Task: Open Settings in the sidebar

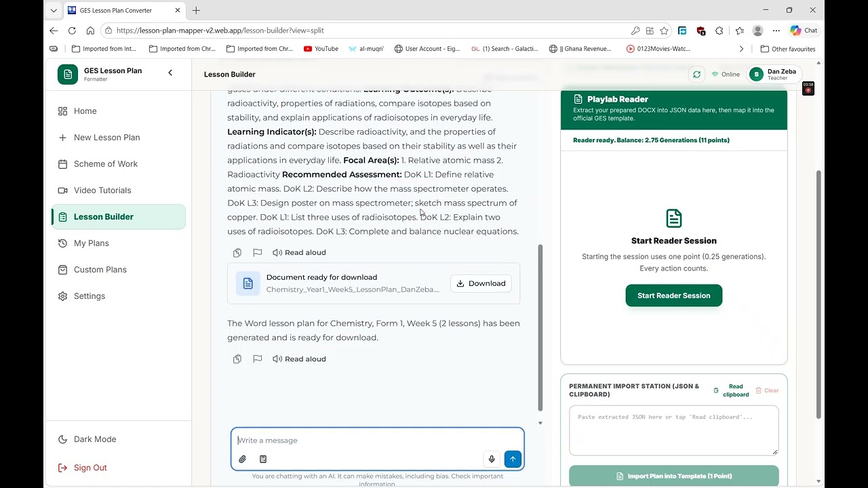Action: point(118,296)
